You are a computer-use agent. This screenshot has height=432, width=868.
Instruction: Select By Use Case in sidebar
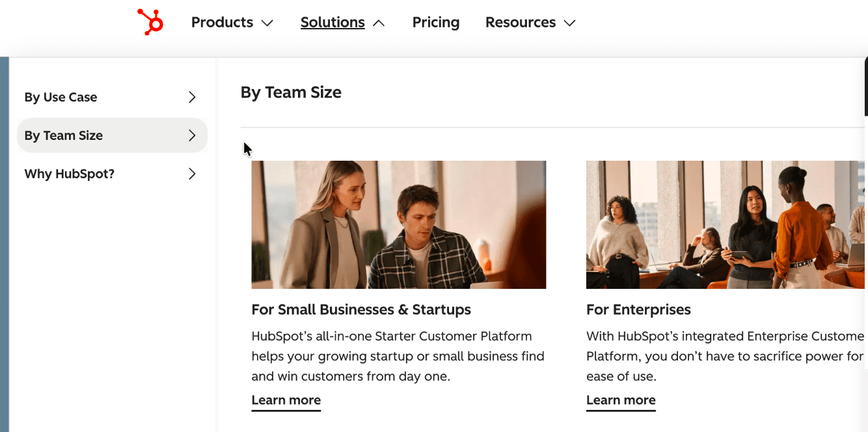click(112, 97)
